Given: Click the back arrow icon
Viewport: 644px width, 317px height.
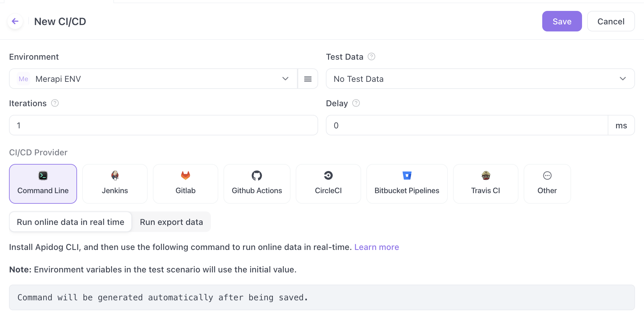Looking at the screenshot, I should [x=15, y=21].
